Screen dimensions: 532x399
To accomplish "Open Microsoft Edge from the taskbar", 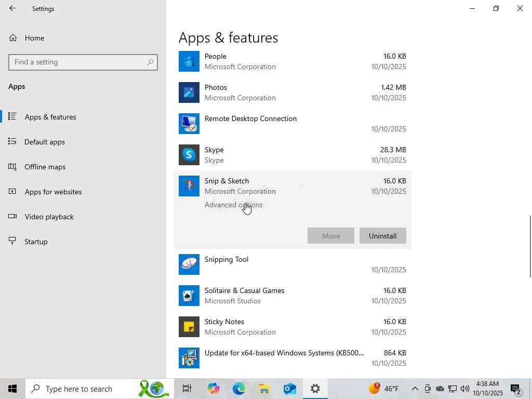I will [x=239, y=389].
